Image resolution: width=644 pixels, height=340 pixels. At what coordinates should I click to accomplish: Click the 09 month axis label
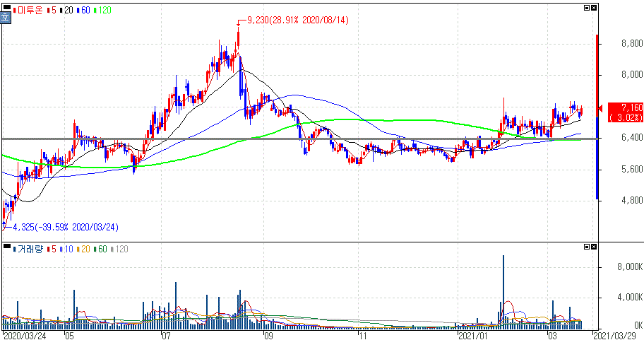click(268, 336)
